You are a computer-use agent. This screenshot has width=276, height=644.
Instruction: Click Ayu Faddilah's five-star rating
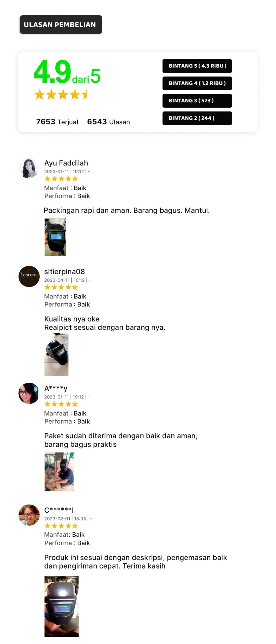pos(61,179)
